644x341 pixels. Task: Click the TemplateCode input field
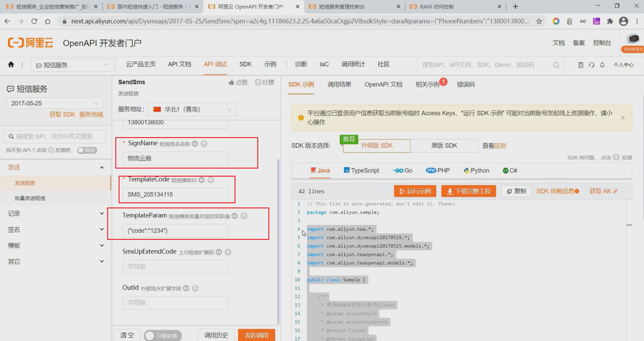(175, 195)
